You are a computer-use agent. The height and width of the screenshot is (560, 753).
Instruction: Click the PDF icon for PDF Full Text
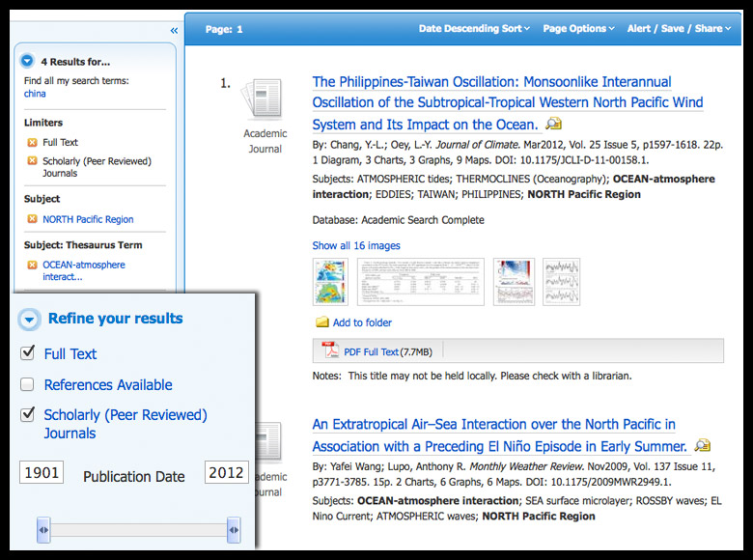coord(328,351)
